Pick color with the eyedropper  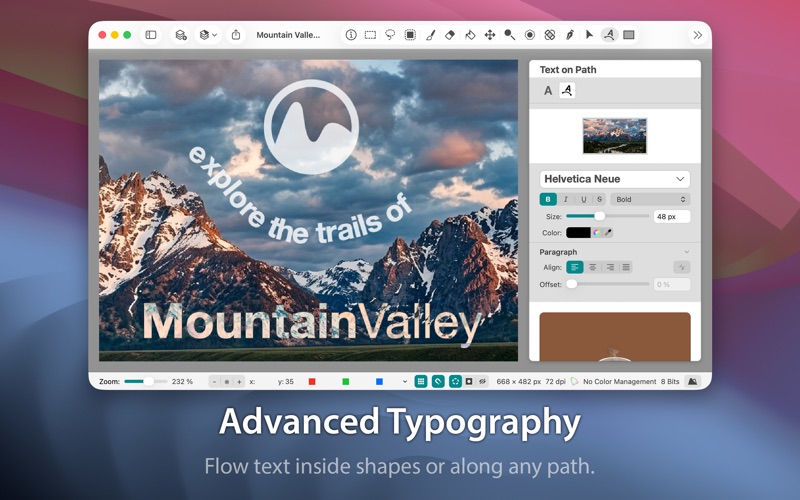pos(608,233)
